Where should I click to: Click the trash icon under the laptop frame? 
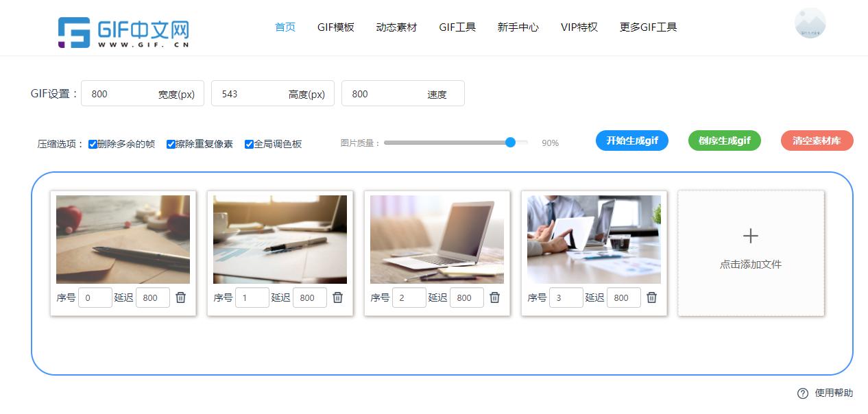pyautogui.click(x=495, y=297)
